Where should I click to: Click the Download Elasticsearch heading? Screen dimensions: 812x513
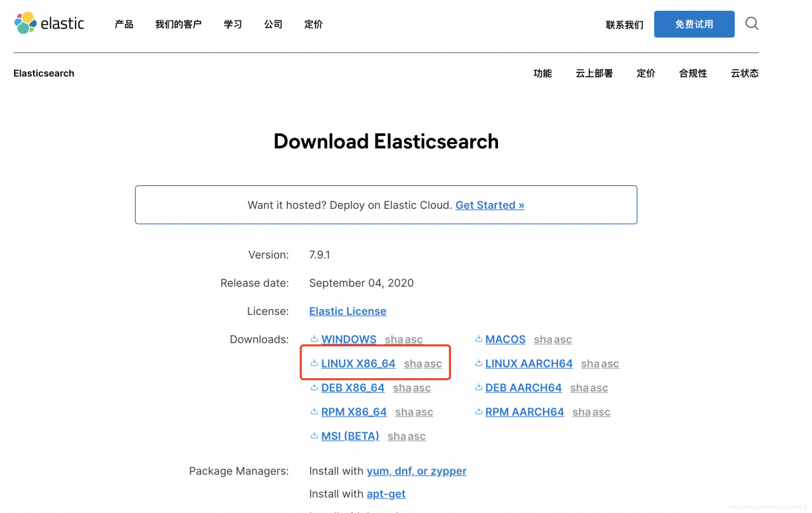[x=386, y=141]
